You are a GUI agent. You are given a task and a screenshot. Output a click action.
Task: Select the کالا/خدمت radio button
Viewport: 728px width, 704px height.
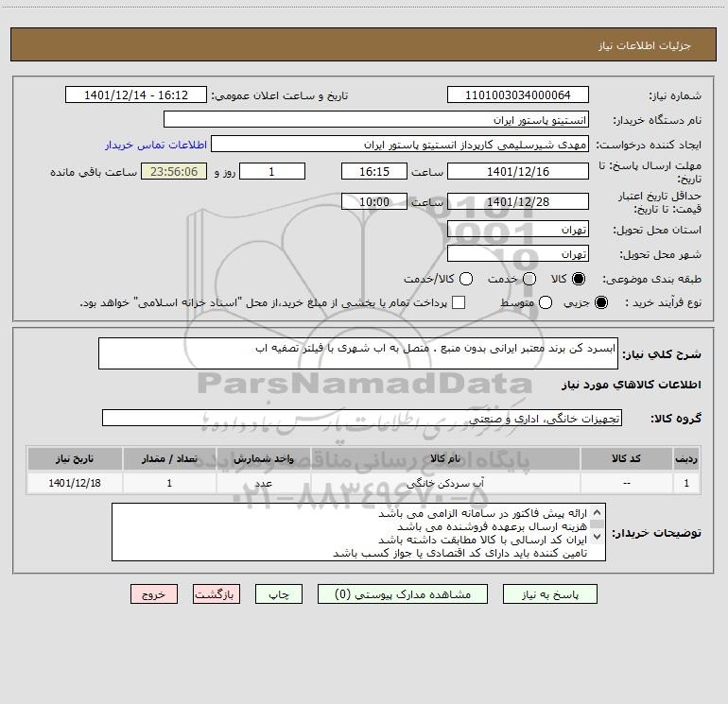[466, 279]
